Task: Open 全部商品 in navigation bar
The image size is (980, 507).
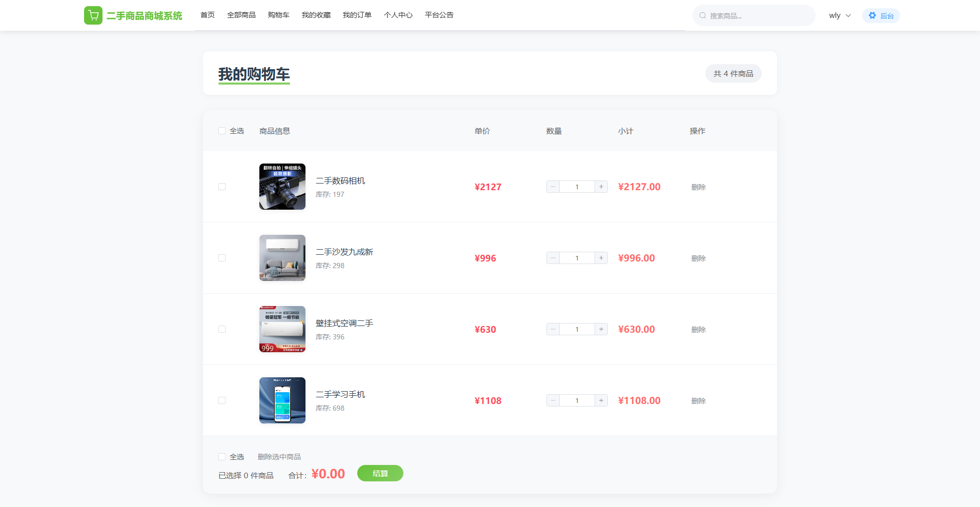Action: (x=241, y=15)
